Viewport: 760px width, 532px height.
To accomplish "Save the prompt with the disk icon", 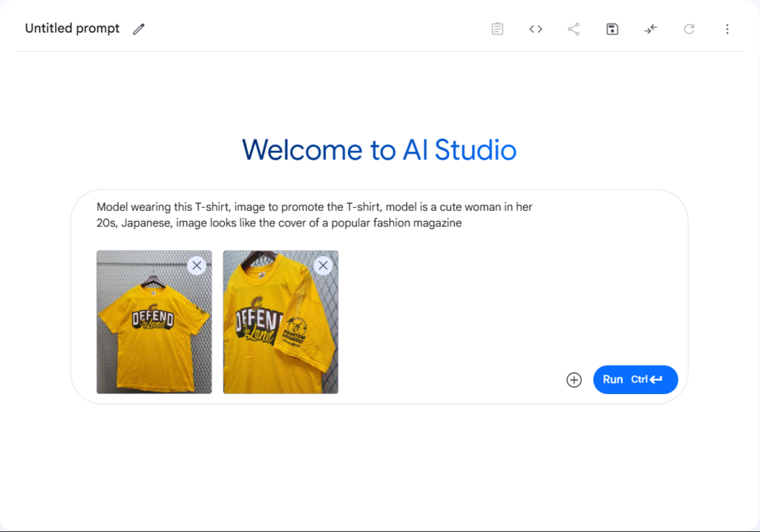I will tap(612, 29).
